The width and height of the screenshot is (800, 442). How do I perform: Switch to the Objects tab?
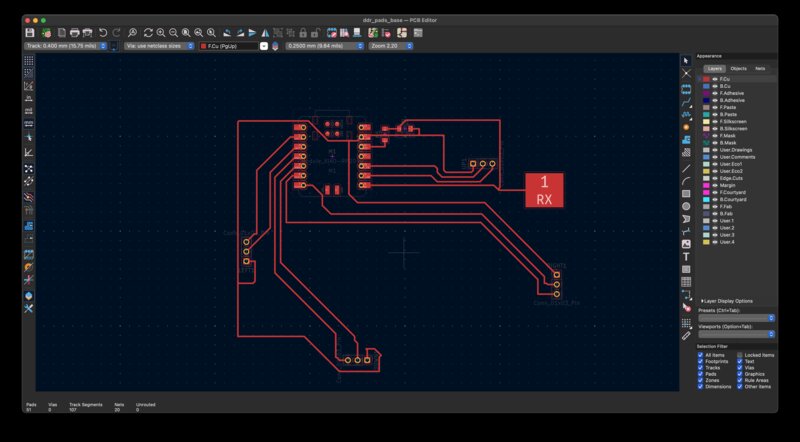[x=738, y=68]
